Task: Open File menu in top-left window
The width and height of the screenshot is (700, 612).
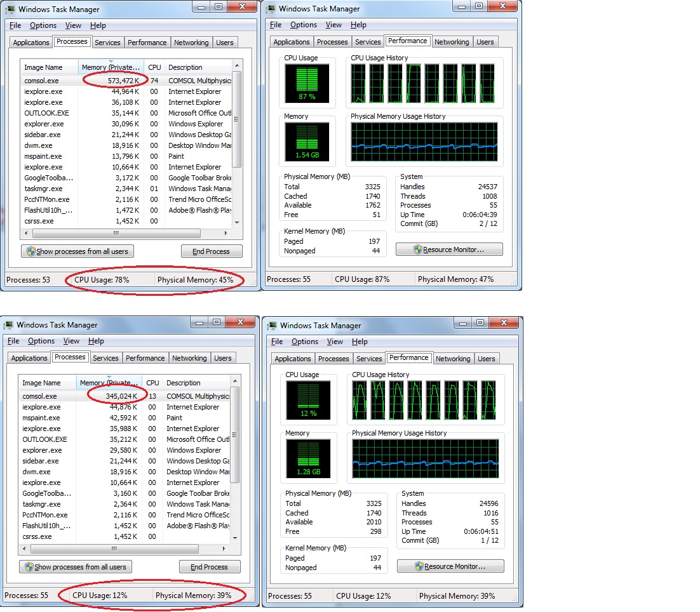Action: [15, 25]
